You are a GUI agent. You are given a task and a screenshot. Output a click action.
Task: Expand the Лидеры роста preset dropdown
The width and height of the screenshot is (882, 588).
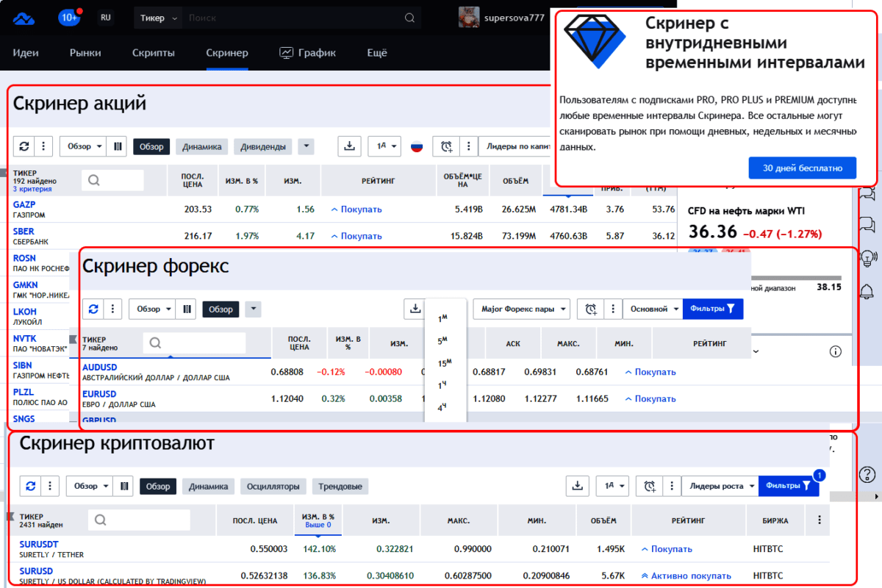(720, 486)
